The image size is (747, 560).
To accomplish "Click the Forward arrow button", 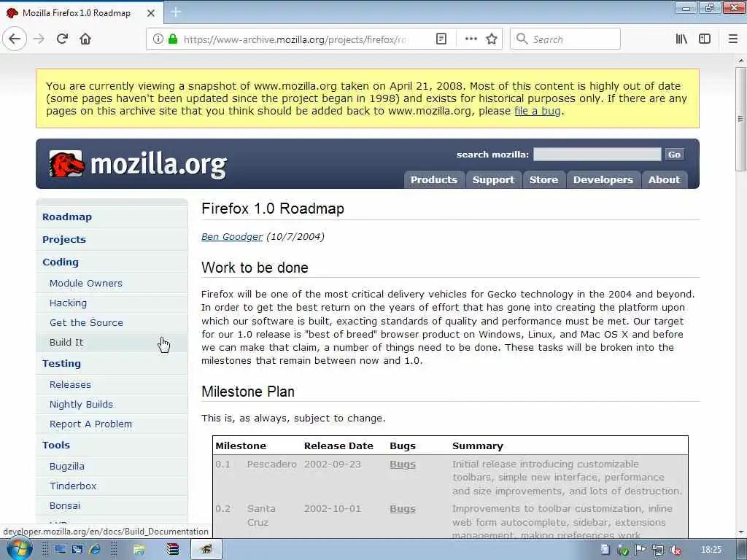I will pos(39,39).
